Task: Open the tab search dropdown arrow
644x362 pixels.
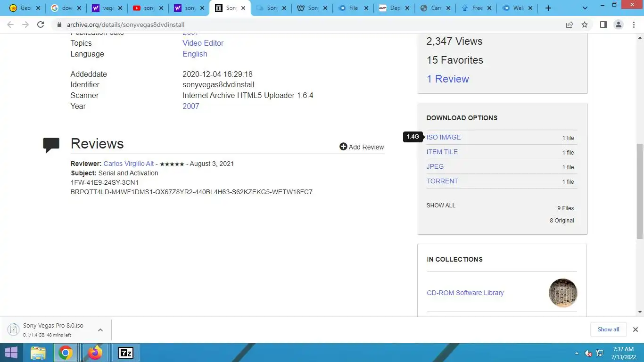Action: 585,8
